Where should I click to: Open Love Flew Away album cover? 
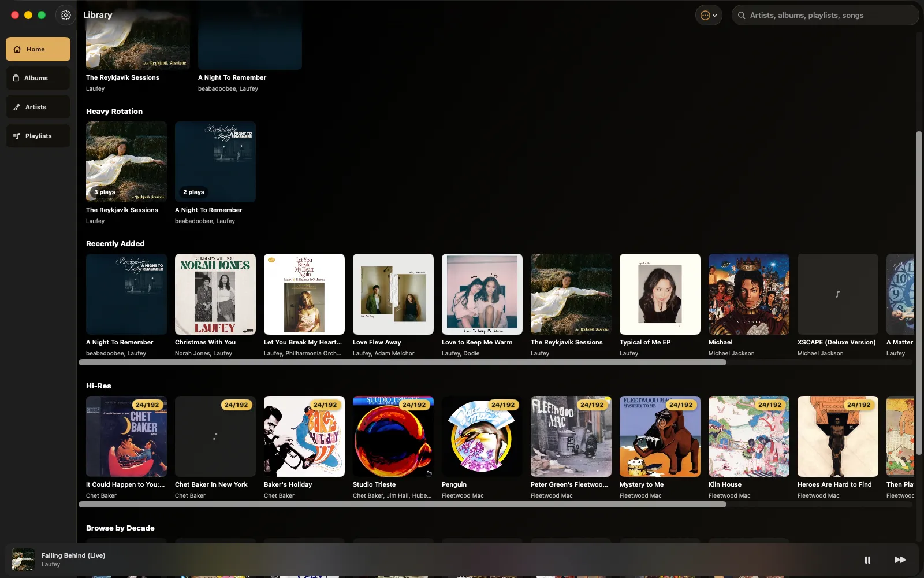[x=393, y=294]
